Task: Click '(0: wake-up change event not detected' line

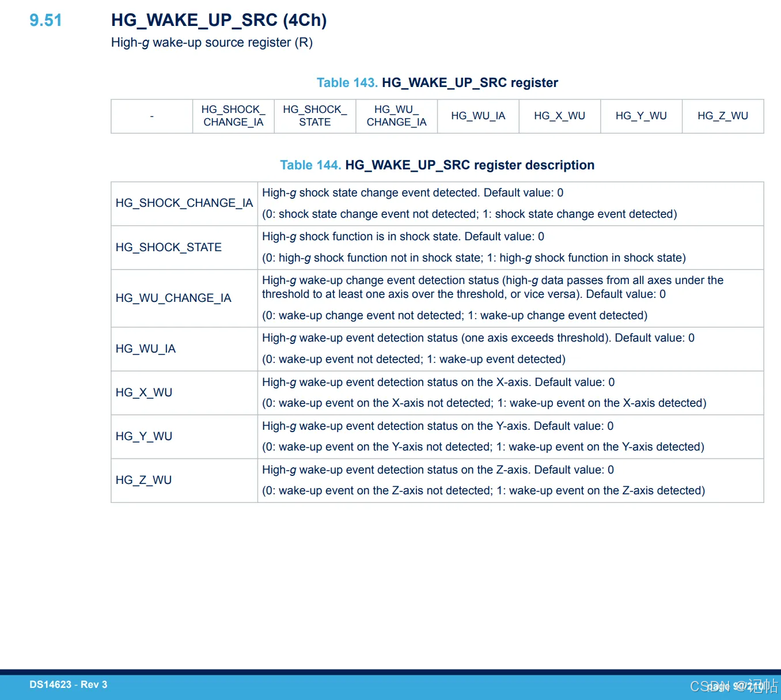Action: (455, 316)
